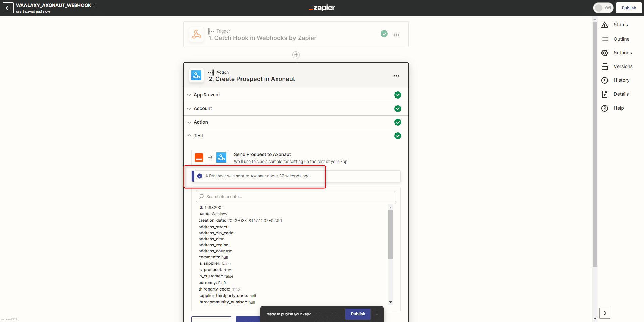Open trigger step three-dot menu
The width and height of the screenshot is (644, 322).
[396, 35]
